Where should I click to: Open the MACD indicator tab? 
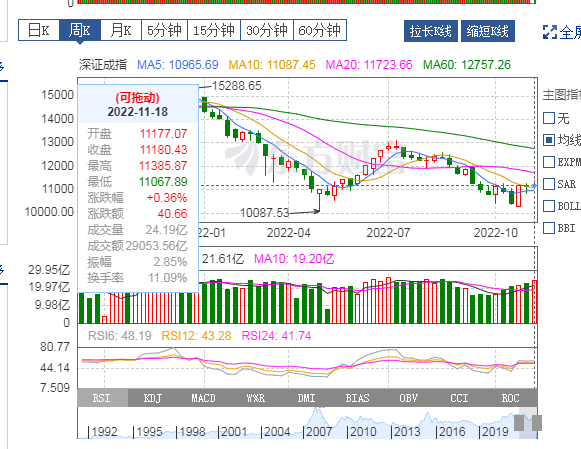coord(203,398)
